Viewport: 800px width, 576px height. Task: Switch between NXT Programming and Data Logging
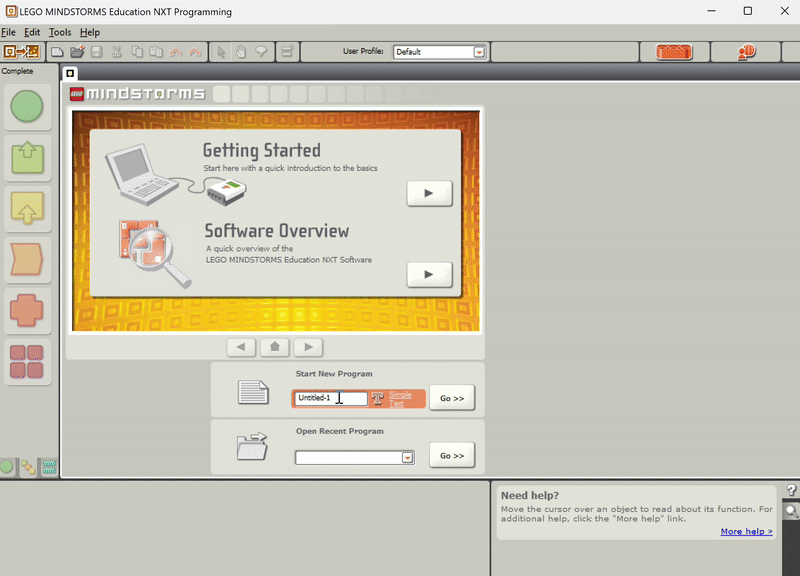pos(21,52)
